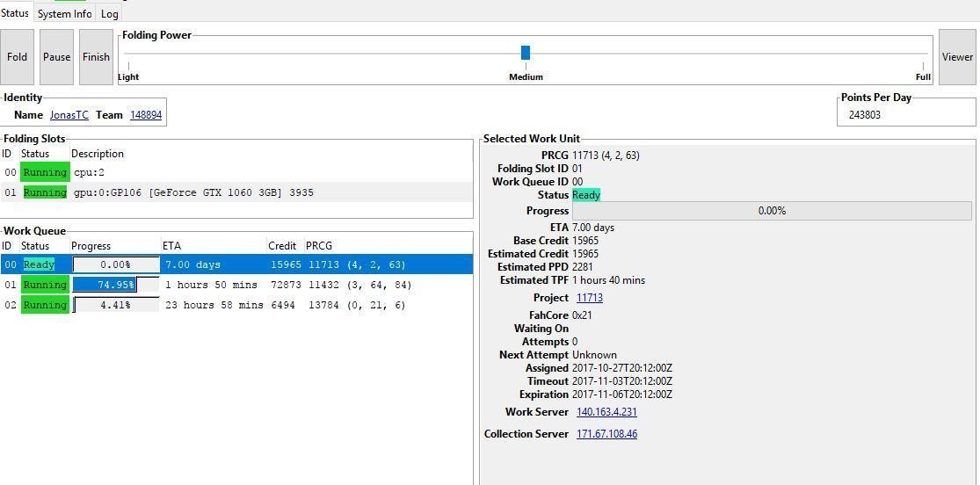Click the FahCore value 0x21

point(582,315)
